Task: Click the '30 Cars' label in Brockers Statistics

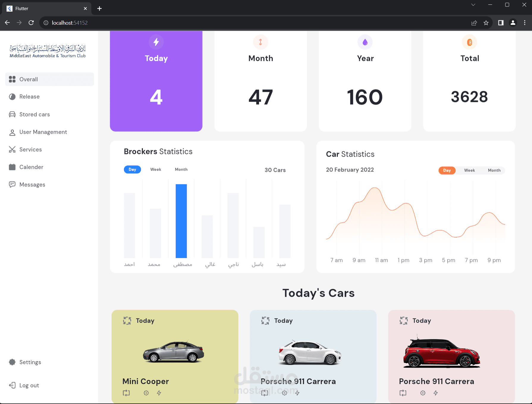Action: point(275,170)
